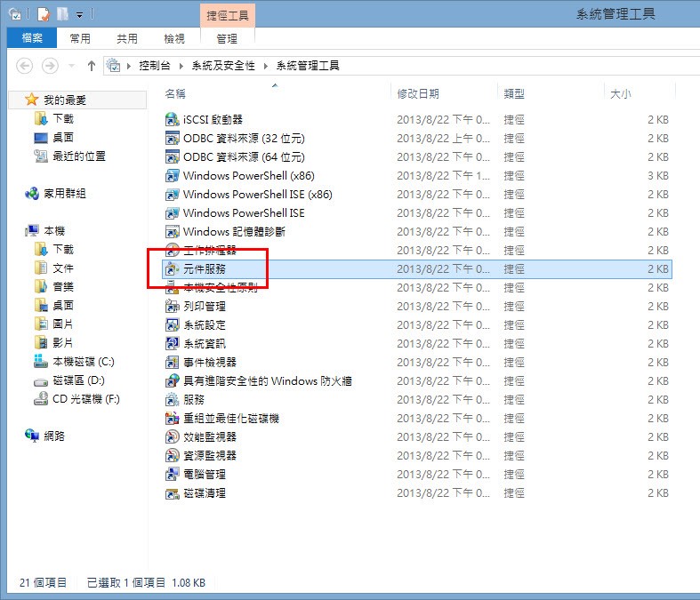This screenshot has height=600, width=700.
Task: Select the Windows PowerShell ISE row name
Action: point(244,213)
